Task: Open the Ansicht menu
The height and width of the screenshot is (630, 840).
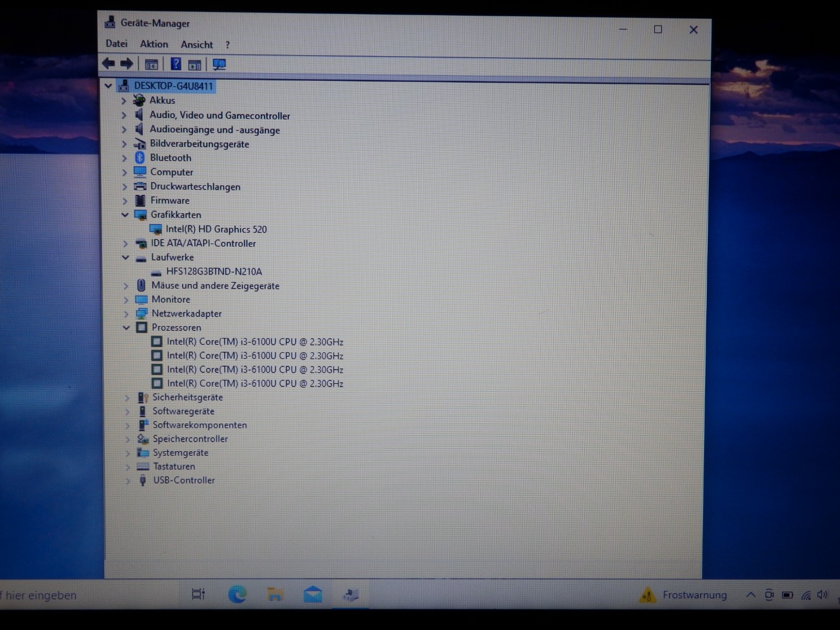Action: (x=197, y=45)
